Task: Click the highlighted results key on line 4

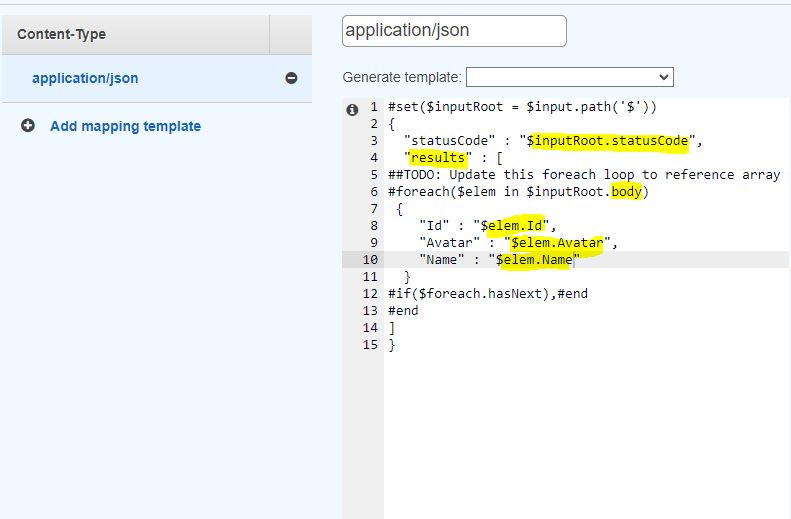Action: point(437,158)
